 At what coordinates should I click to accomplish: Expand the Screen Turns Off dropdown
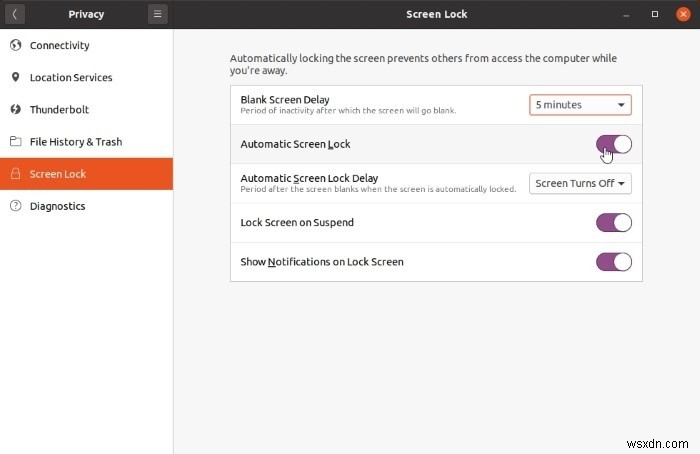click(x=580, y=183)
